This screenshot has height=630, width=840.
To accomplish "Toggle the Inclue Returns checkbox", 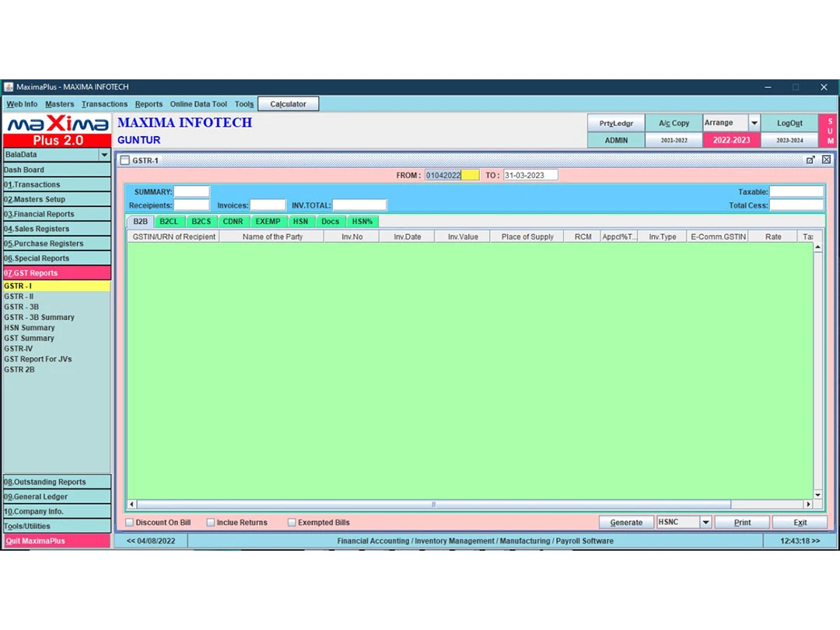I will tap(211, 523).
